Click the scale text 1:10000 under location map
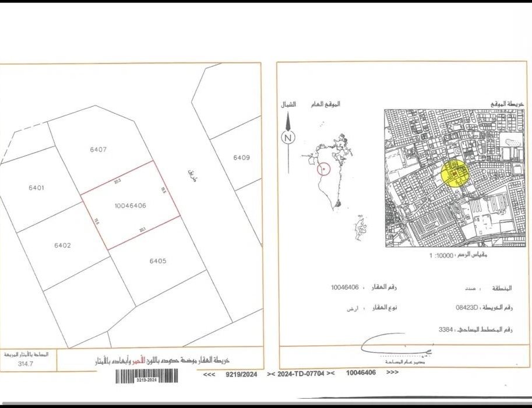The width and height of the screenshot is (532, 408). (448, 255)
